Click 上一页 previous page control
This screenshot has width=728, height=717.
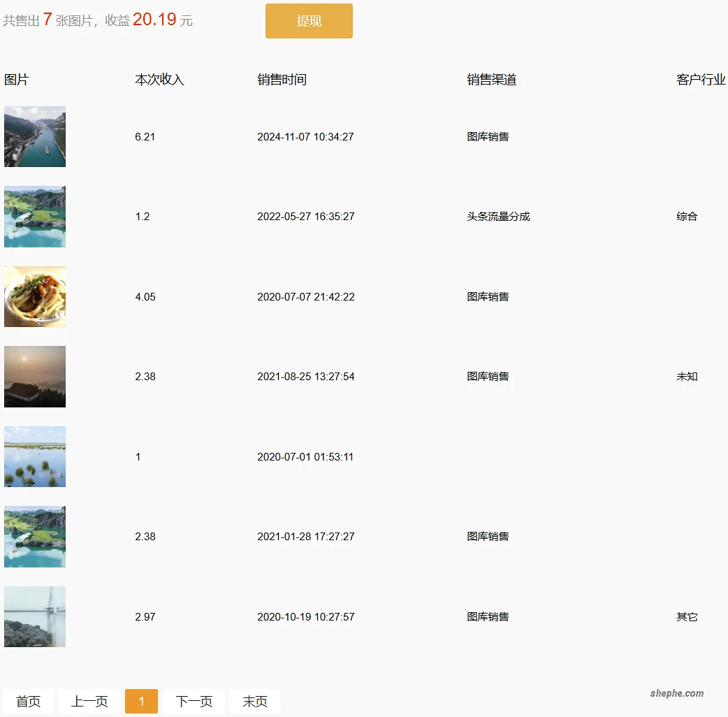[88, 702]
